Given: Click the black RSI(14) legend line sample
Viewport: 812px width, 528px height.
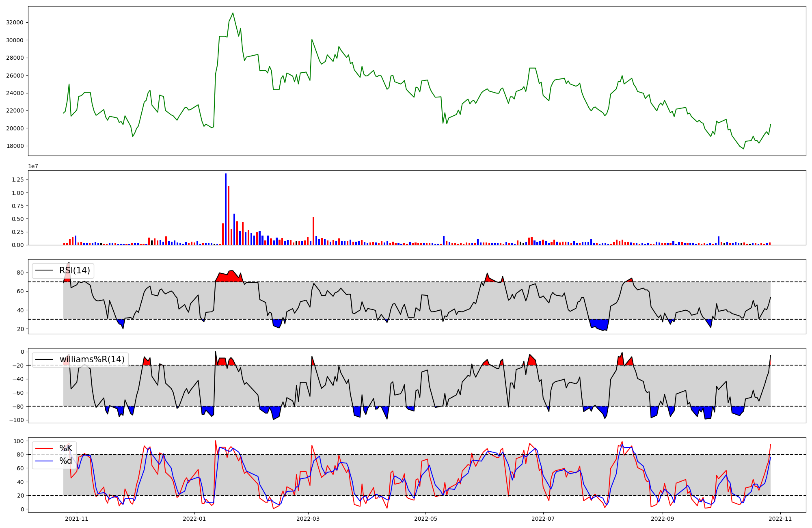Looking at the screenshot, I should point(44,270).
